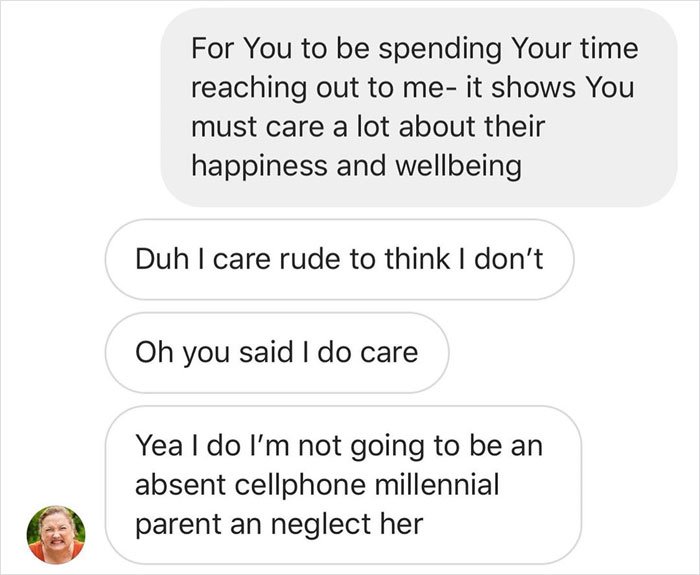Select the "Oh you said I do care" message
This screenshot has height=575, width=700.
point(276,352)
